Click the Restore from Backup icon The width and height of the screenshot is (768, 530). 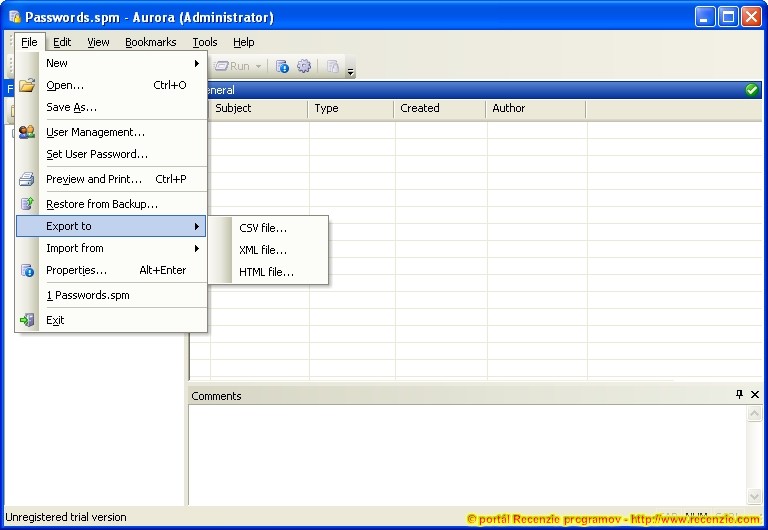coord(27,204)
